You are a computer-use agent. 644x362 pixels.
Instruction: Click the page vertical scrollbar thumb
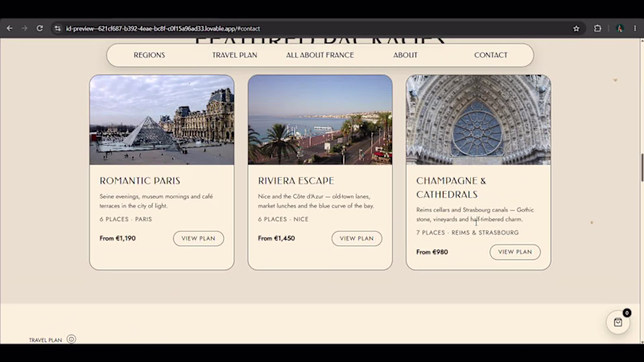click(x=642, y=167)
